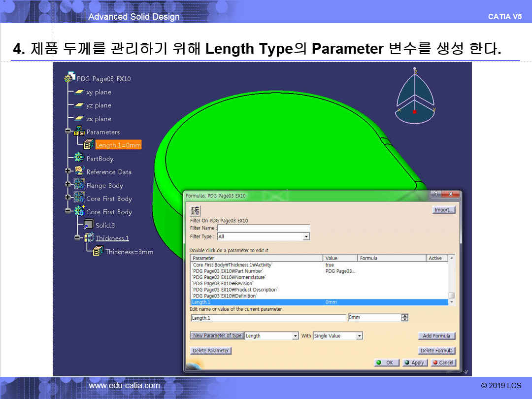Viewport: 532px width, 399px height.
Task: Open the Single Value dropdown
Action: (359, 336)
